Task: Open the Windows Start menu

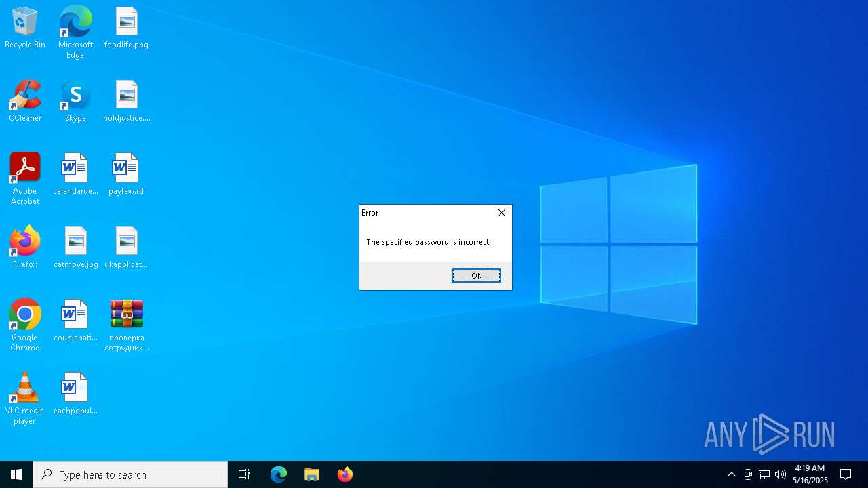Action: (x=16, y=474)
